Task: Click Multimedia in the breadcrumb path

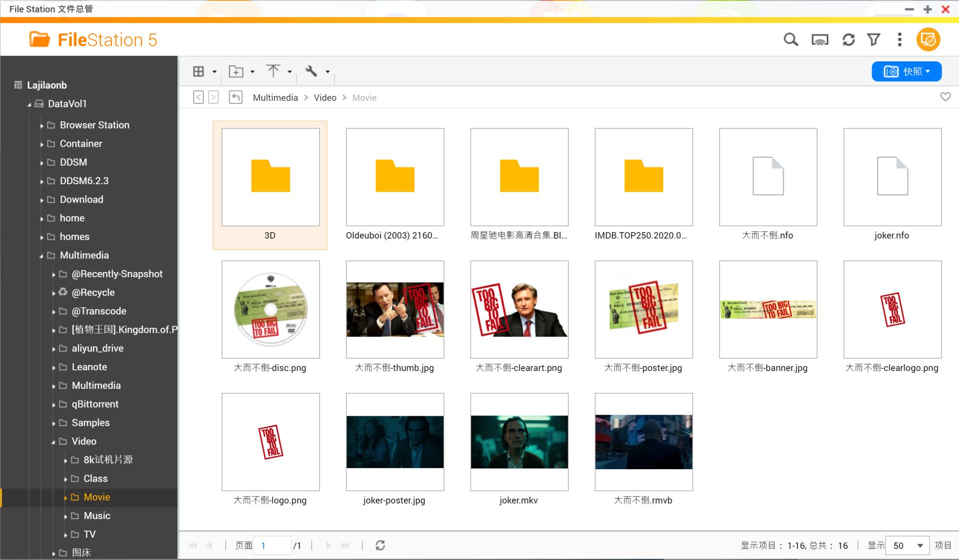Action: point(275,98)
